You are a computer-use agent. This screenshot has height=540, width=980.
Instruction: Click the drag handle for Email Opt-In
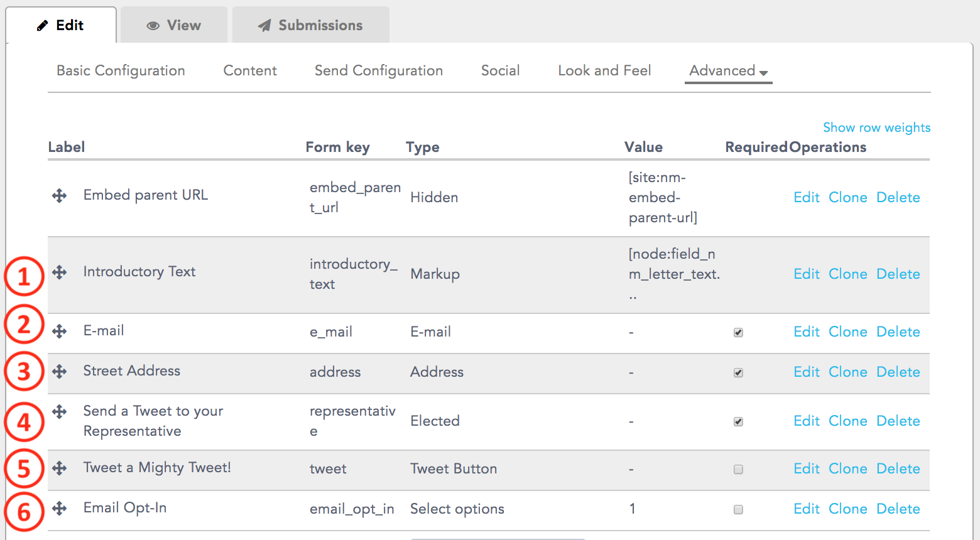click(59, 509)
